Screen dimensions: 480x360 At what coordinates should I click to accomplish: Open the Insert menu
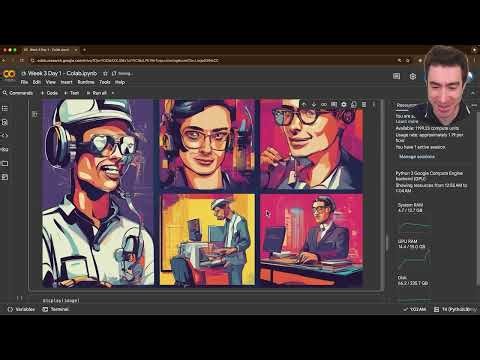(66, 82)
